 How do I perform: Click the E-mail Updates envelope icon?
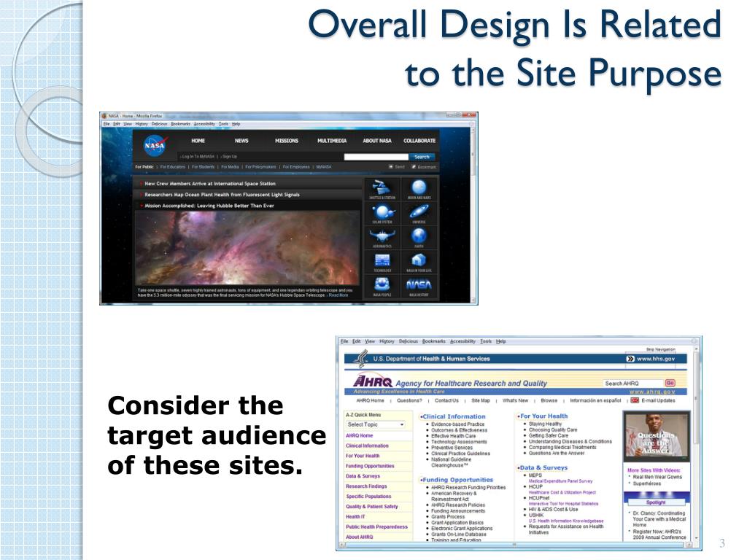coord(635,400)
